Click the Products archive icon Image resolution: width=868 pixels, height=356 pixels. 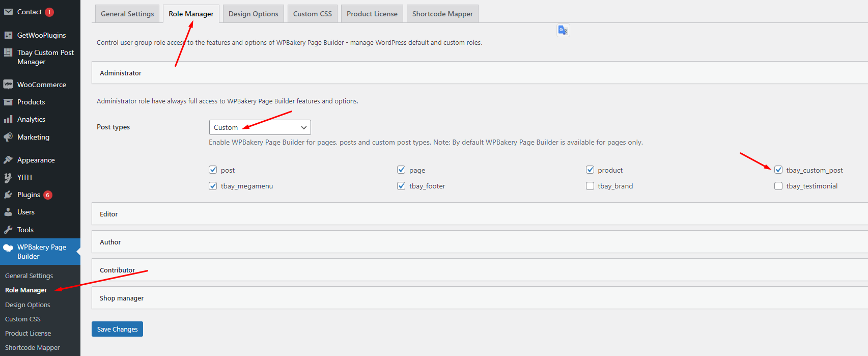pos(8,102)
